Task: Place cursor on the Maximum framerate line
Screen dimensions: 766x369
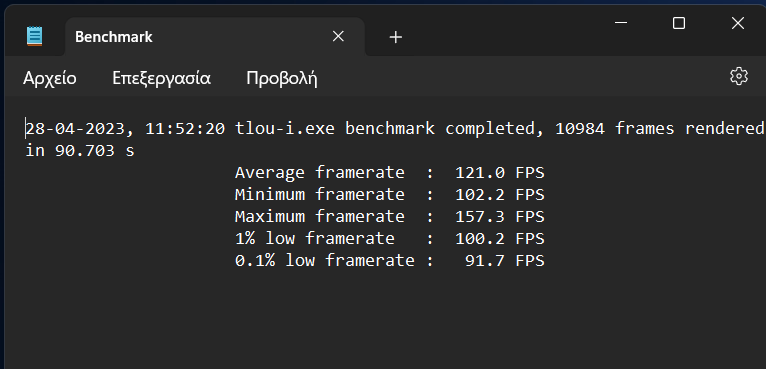Action: pyautogui.click(x=389, y=217)
